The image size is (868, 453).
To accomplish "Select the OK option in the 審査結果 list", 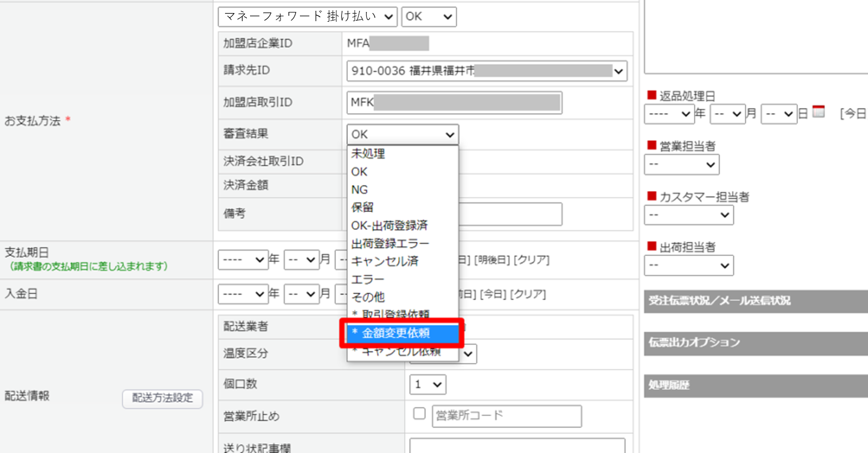I will pos(403,171).
